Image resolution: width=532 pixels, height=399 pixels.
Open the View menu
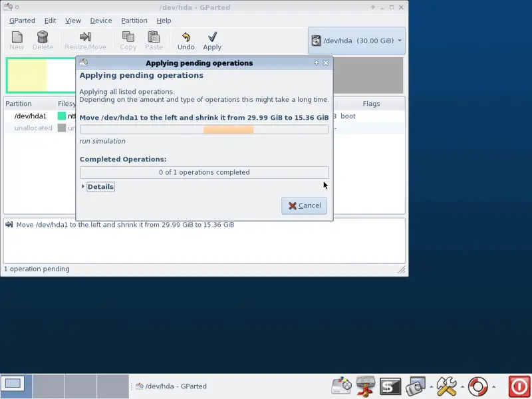(73, 21)
